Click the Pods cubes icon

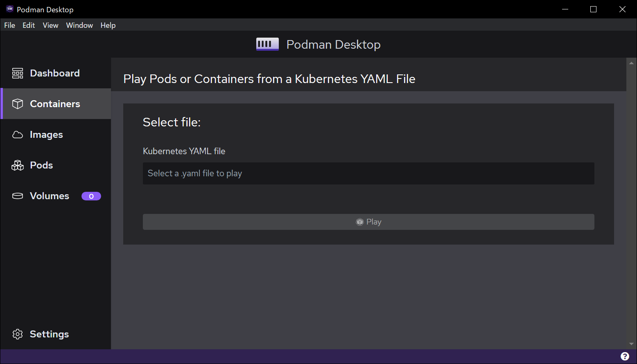pyautogui.click(x=18, y=165)
